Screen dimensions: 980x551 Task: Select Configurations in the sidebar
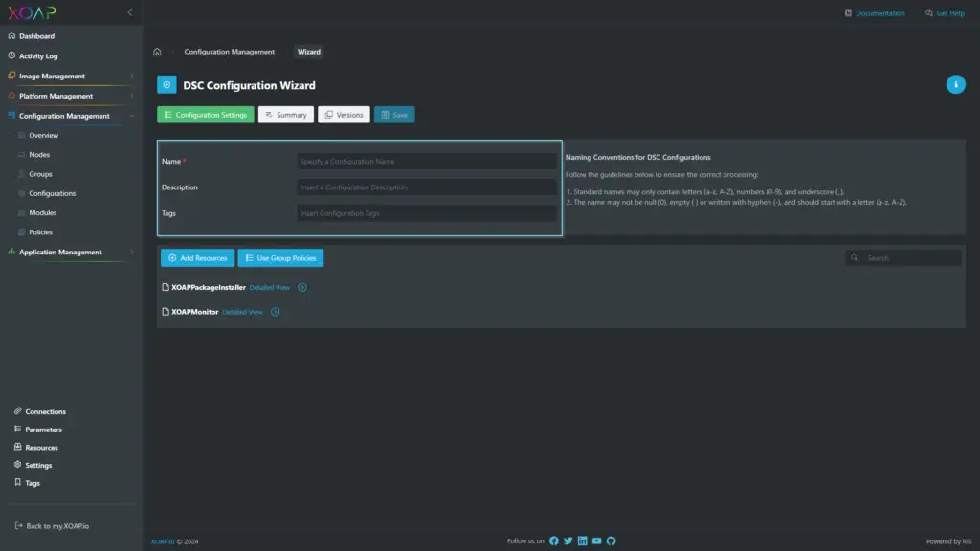tap(52, 193)
